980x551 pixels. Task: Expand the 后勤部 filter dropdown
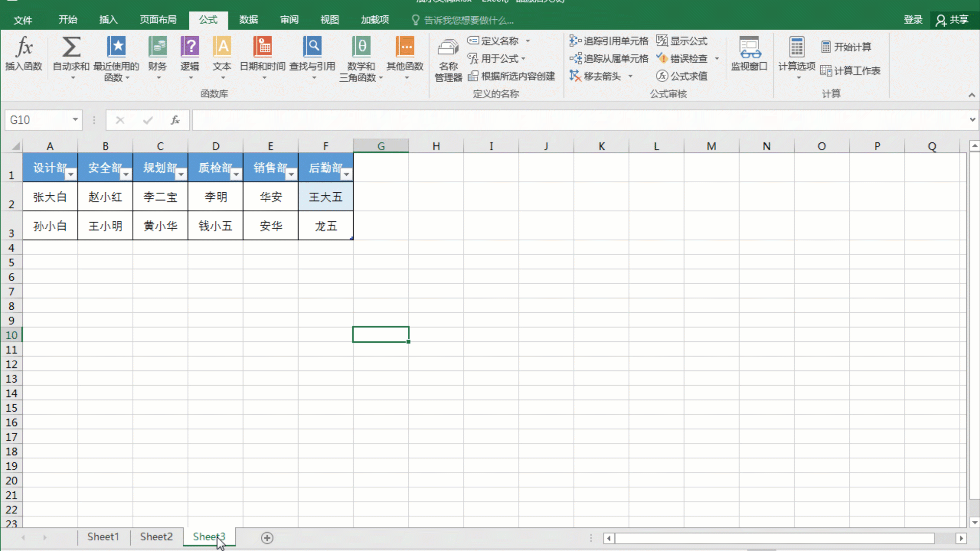[x=347, y=174]
